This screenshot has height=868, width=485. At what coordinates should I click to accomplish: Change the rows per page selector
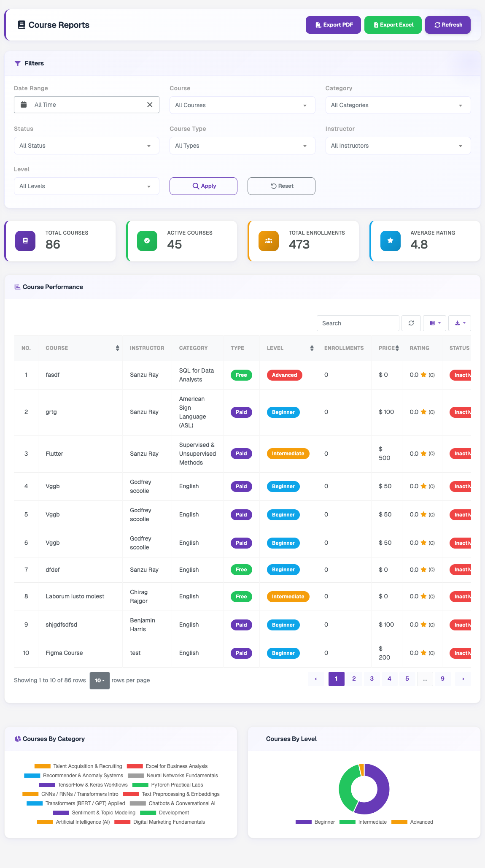pos(100,681)
